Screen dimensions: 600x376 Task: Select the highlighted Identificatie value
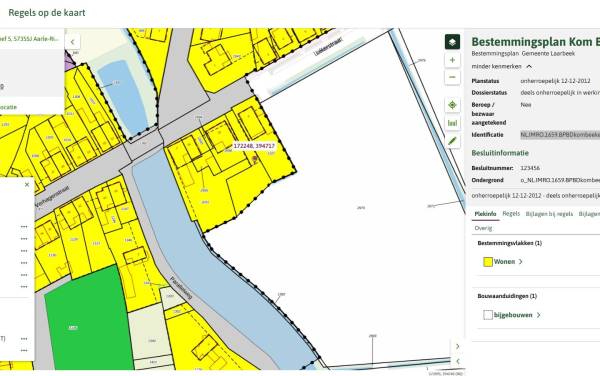tap(560, 135)
